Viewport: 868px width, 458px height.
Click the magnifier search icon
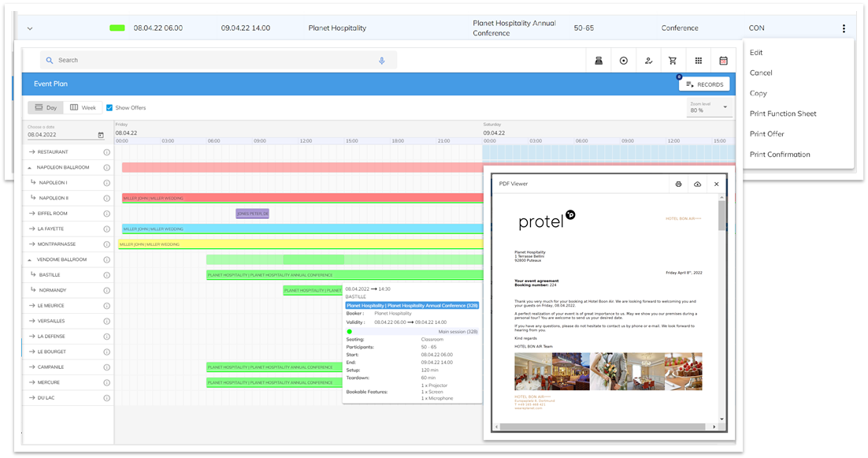pos(50,60)
